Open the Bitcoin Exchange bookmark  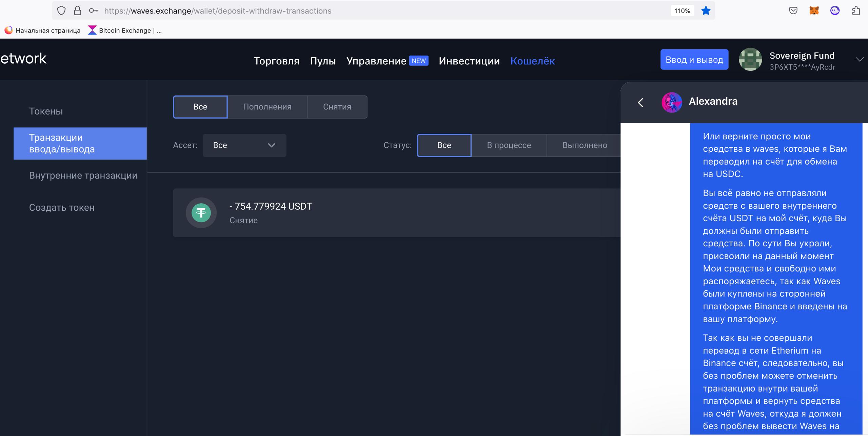125,30
